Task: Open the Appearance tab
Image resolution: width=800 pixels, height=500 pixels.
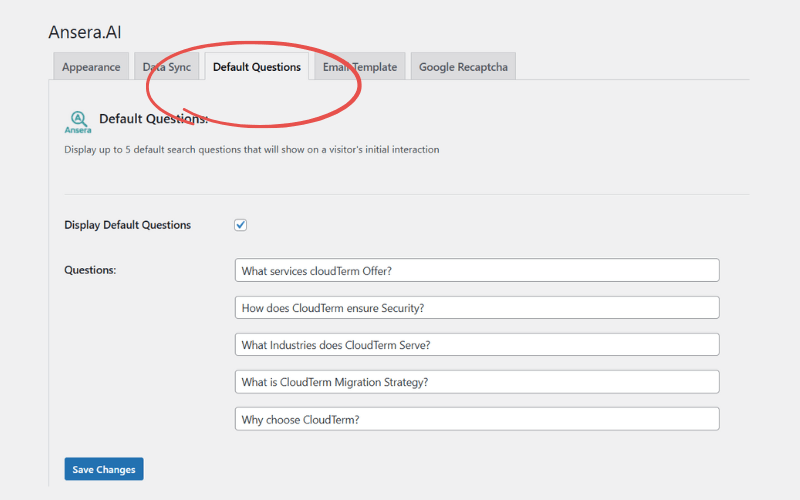Action: (x=91, y=67)
